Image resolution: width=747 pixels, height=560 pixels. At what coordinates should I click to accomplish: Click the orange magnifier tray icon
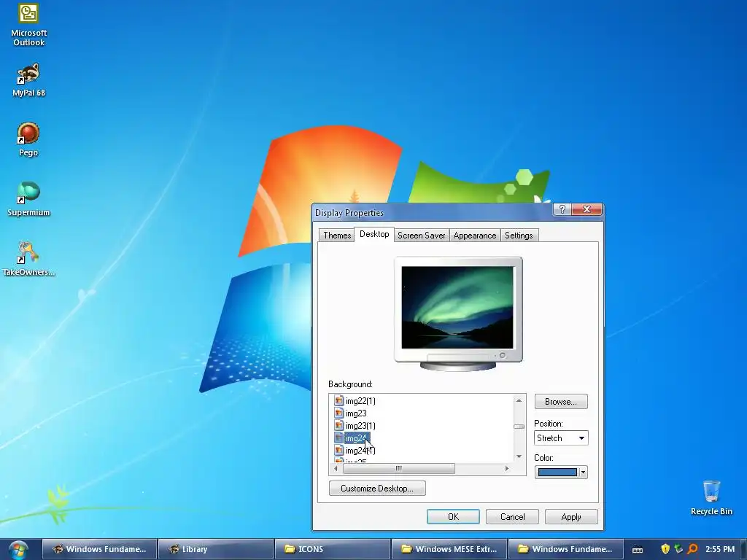click(693, 549)
